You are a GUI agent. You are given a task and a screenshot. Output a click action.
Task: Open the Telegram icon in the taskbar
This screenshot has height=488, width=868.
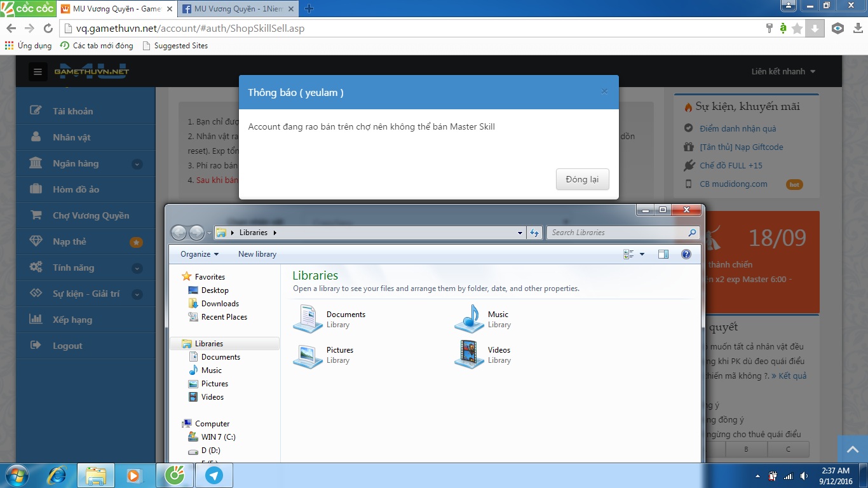point(214,475)
